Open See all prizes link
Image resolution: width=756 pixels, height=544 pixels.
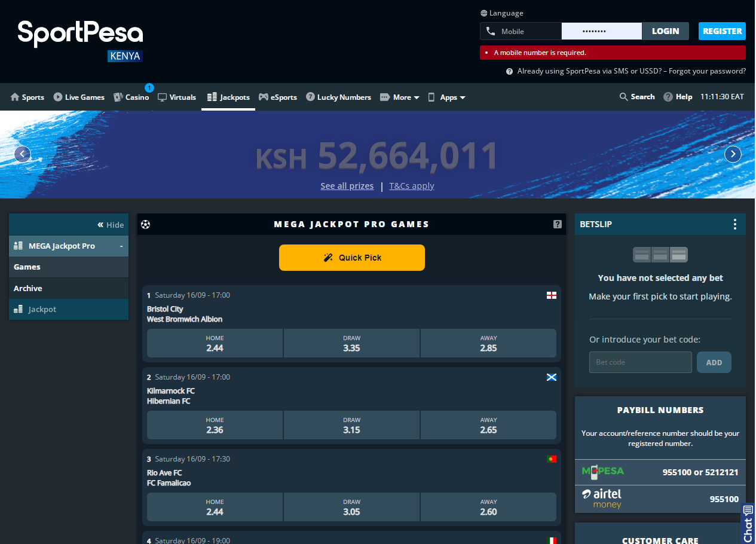pyautogui.click(x=347, y=186)
